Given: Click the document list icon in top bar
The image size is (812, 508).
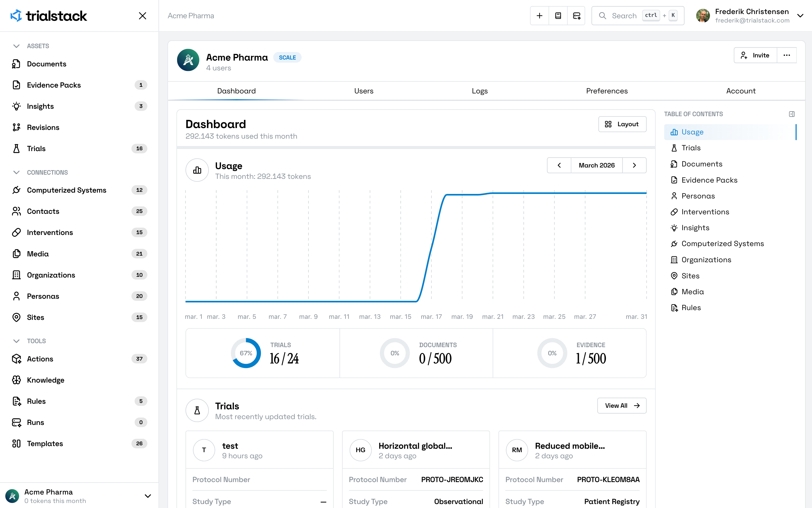Looking at the screenshot, I should (x=558, y=16).
